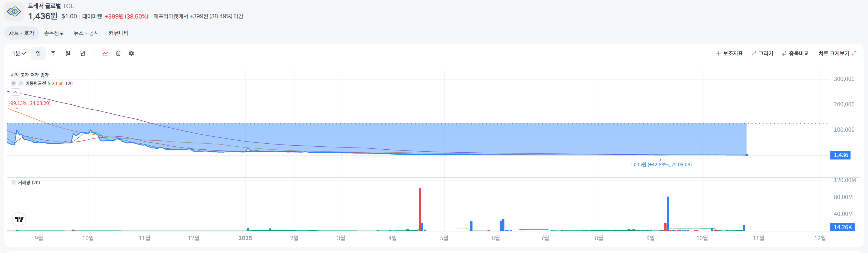Click the orange 60 moving average value
Viewport: 868px width, 253px height.
click(x=61, y=83)
